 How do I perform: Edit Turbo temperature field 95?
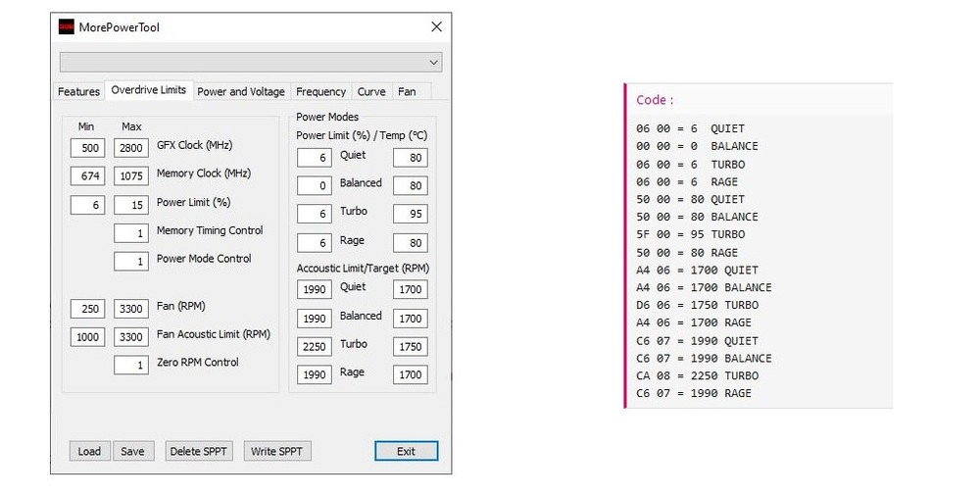411,214
